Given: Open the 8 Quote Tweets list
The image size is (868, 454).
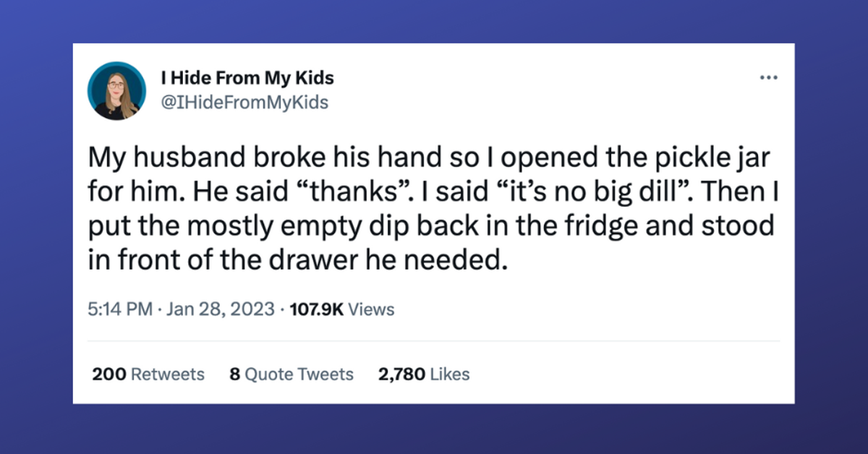Looking at the screenshot, I should 291,374.
